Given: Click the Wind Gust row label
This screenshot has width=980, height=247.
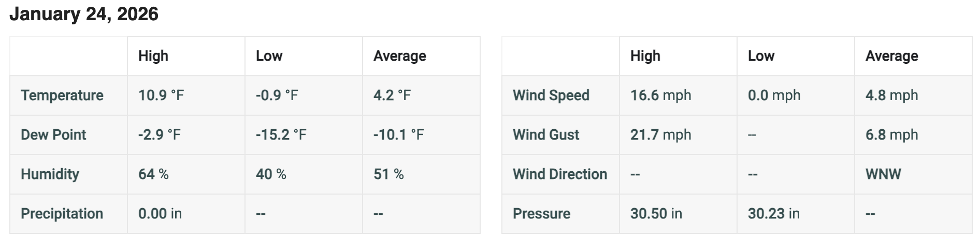Looking at the screenshot, I should (546, 135).
